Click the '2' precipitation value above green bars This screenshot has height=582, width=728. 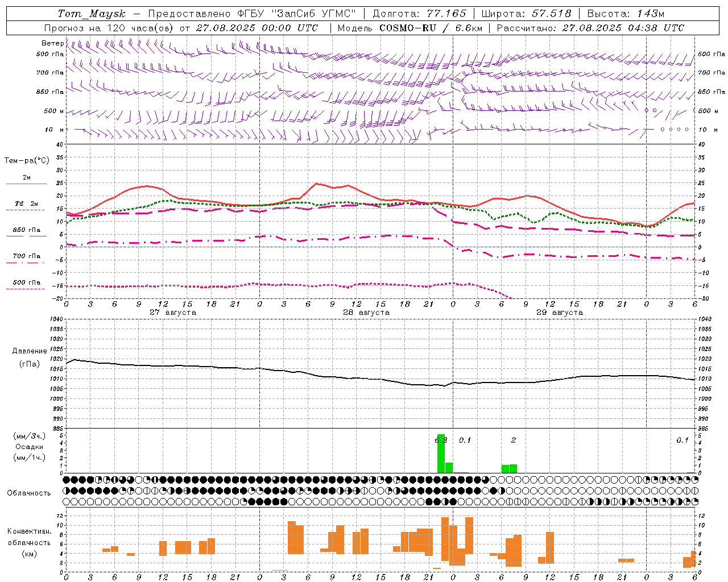point(514,440)
